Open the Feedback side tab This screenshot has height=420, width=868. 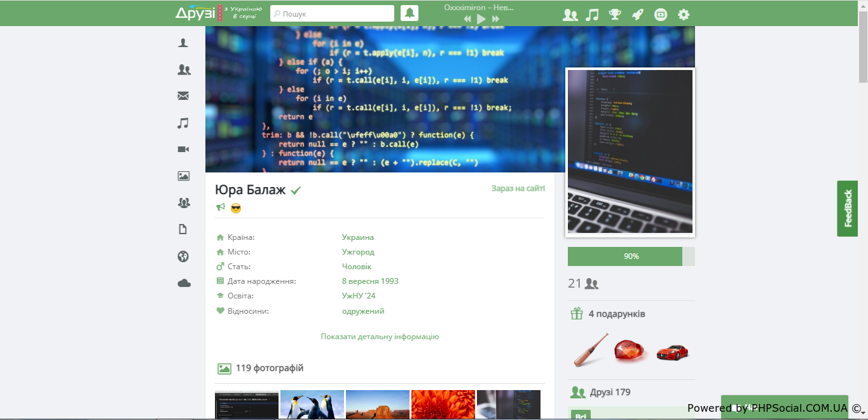click(x=847, y=209)
